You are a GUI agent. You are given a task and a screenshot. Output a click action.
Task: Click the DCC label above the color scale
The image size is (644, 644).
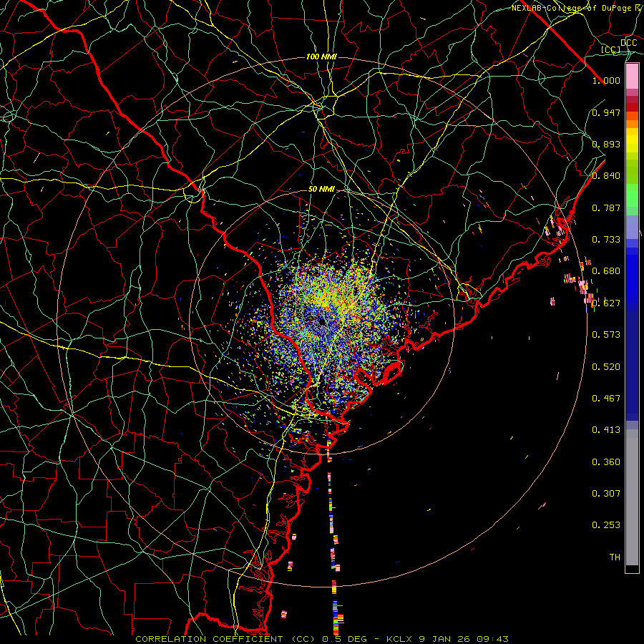(628, 43)
